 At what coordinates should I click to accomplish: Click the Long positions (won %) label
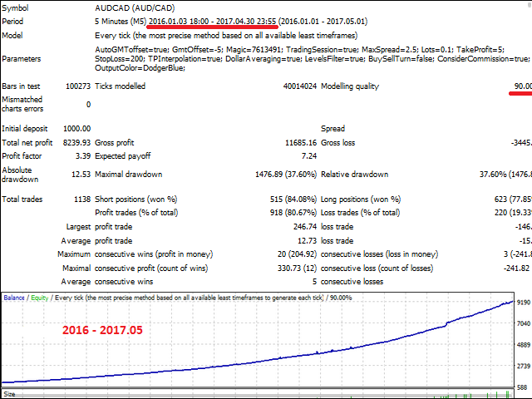361,199
